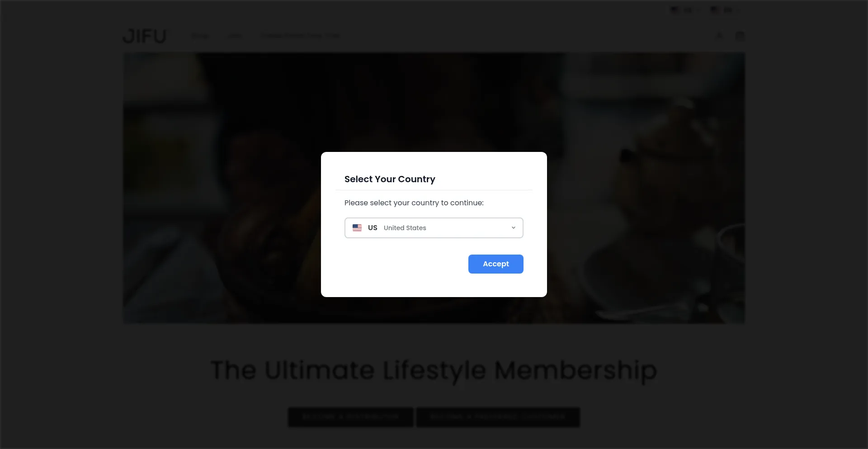Click the 'Please select your country' prompt text
Screen dimensions: 868x449
pyautogui.click(x=414, y=203)
